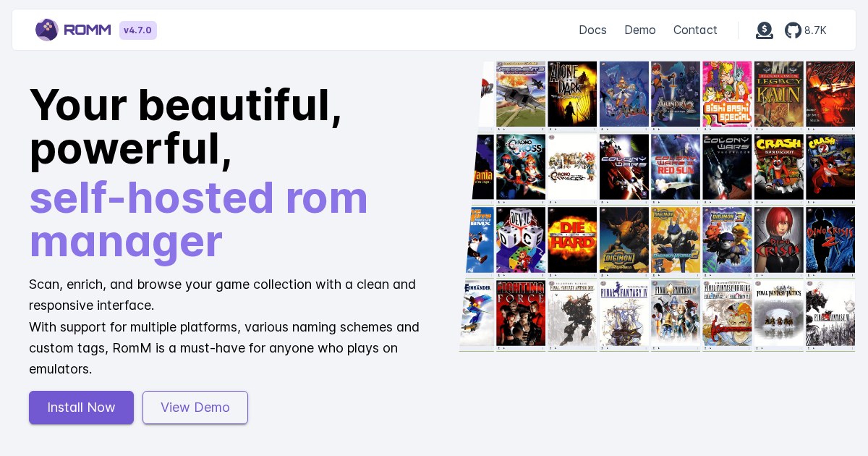
Task: Select the Legacy of Kain cover
Action: tap(779, 94)
